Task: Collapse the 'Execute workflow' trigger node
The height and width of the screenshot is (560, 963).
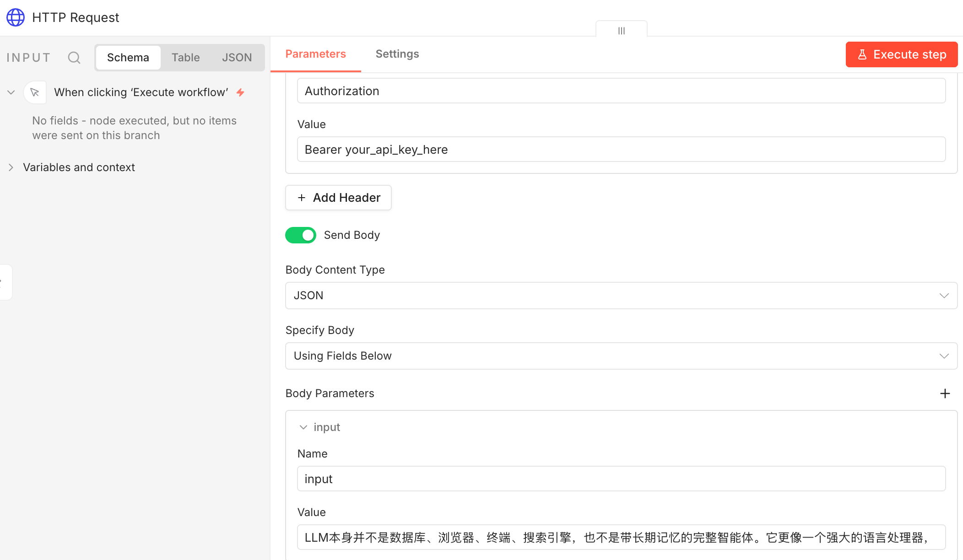Action: [11, 92]
